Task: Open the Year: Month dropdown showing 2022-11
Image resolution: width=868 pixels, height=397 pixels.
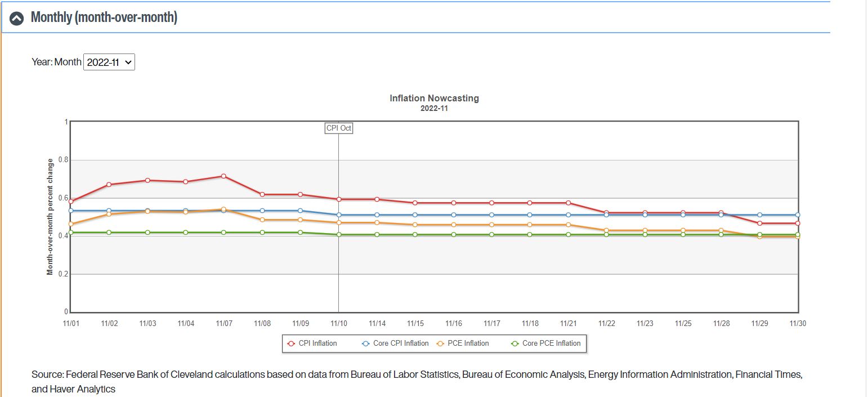Action: [109, 62]
